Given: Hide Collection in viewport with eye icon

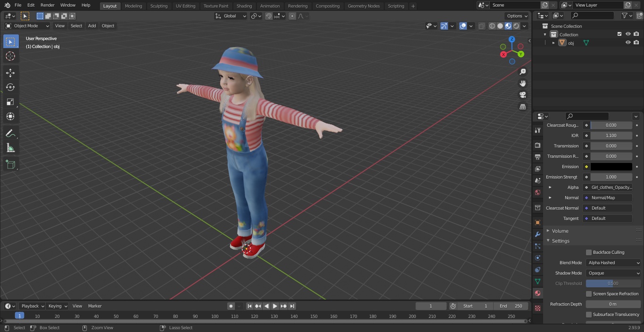Looking at the screenshot, I should 628,34.
